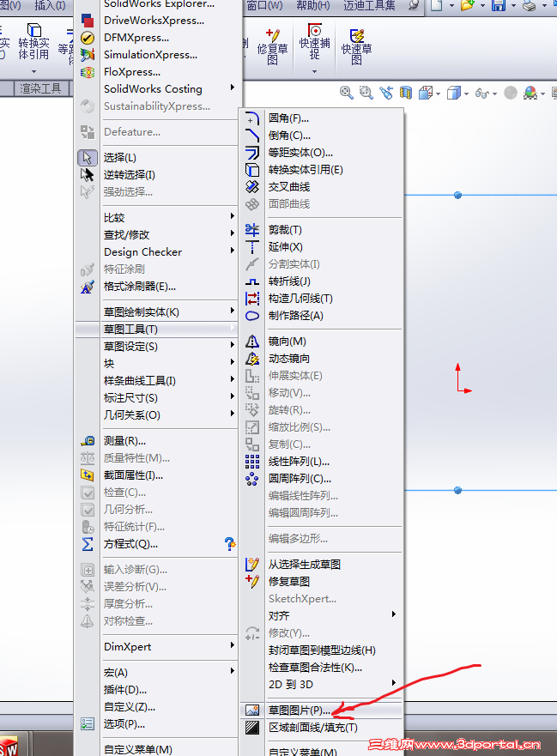
Task: Click the 选项(P) options icon
Action: 88,724
